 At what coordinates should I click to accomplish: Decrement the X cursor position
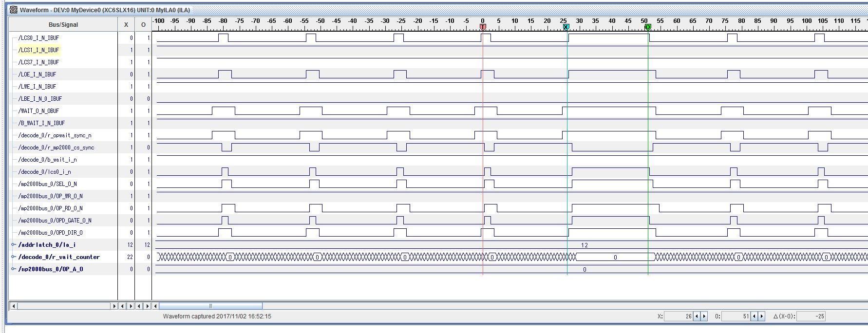pyautogui.click(x=697, y=316)
